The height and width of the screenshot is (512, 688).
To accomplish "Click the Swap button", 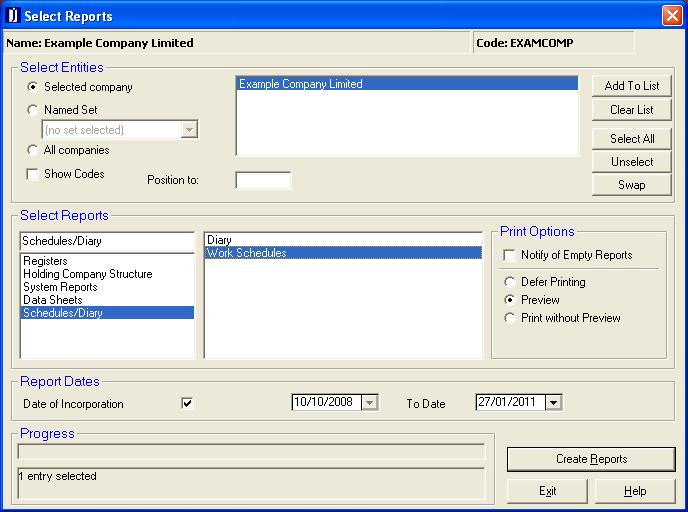I will 631,185.
